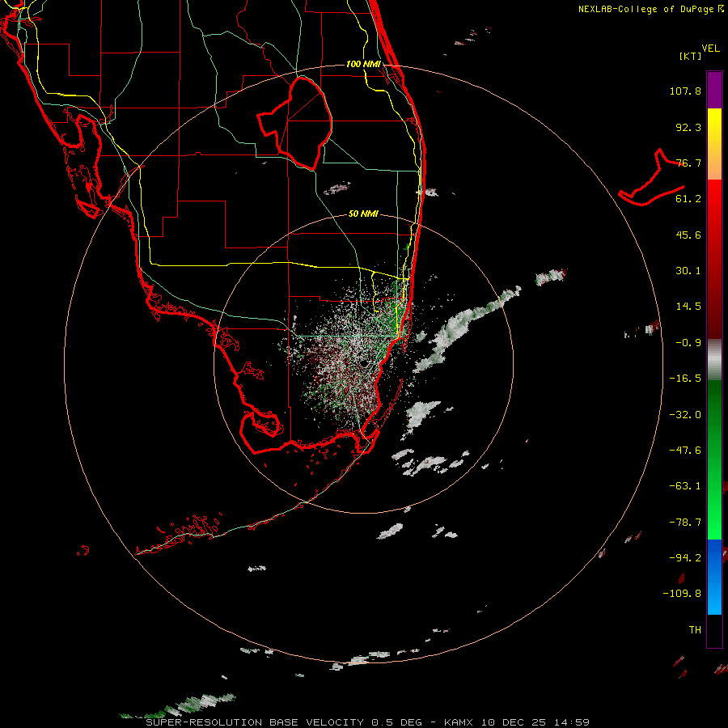Click the -78.7 velocity scale value

(x=685, y=523)
